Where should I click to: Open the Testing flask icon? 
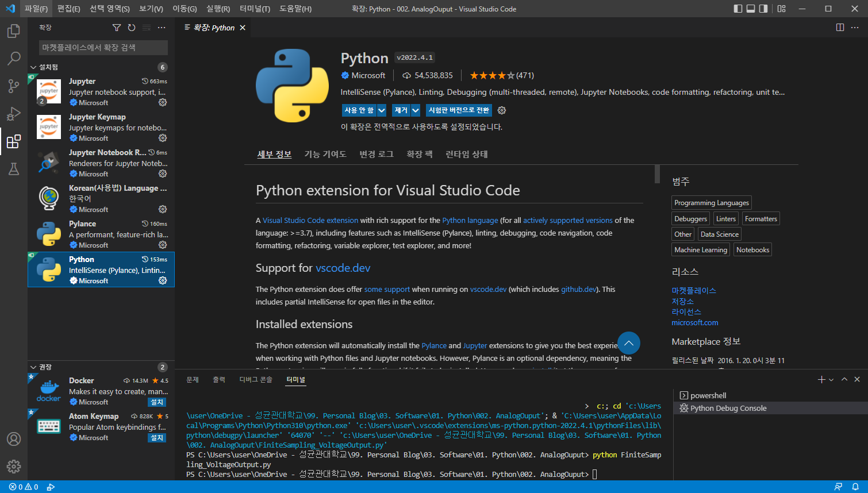pyautogui.click(x=14, y=169)
